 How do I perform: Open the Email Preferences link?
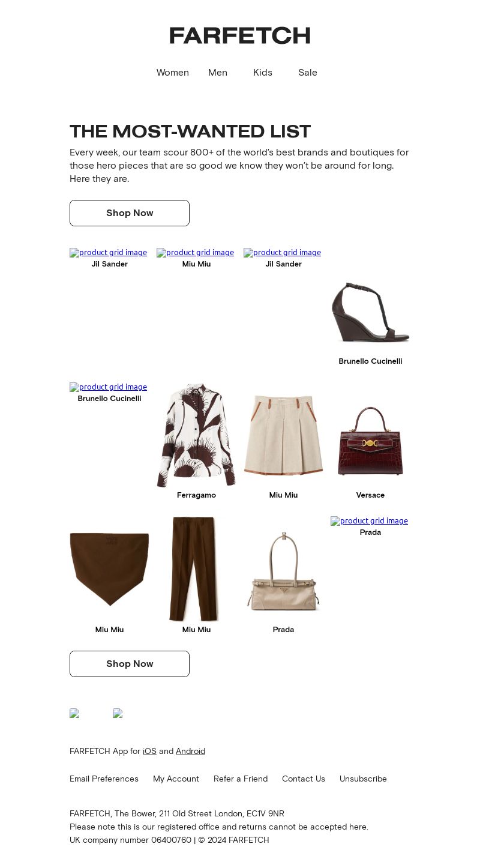coord(104,779)
